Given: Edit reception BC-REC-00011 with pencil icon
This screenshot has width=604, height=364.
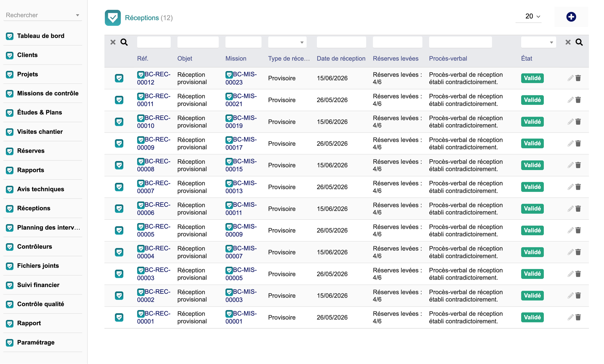Looking at the screenshot, I should (x=570, y=100).
